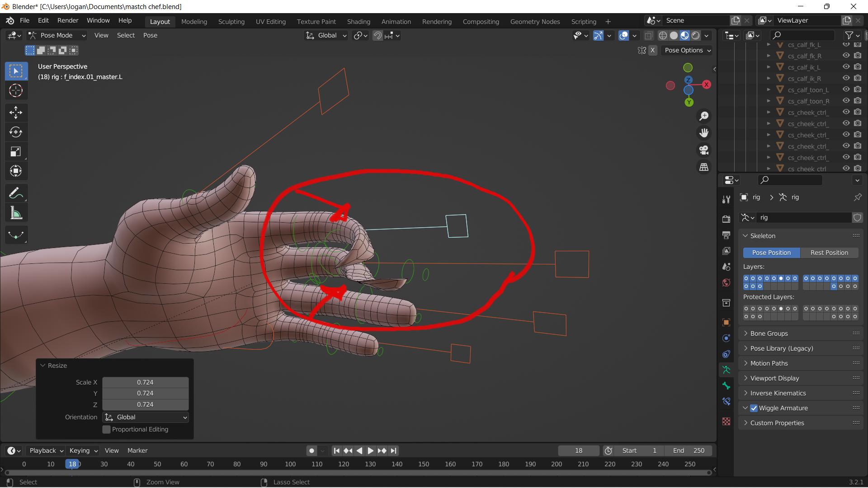Switch to the Shading workspace tab
868x488 pixels.
point(359,21)
